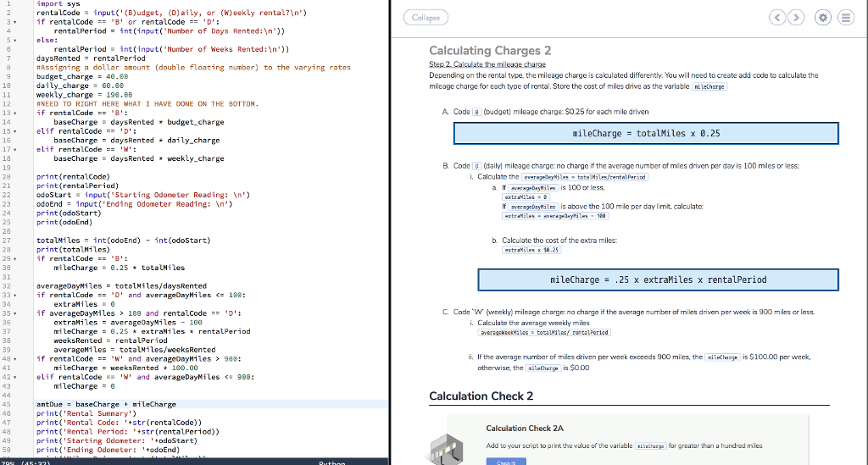Click 'totalMiles = int(odoEnd) - int(odoStart)' line
The height and width of the screenshot is (465, 868).
[124, 241]
